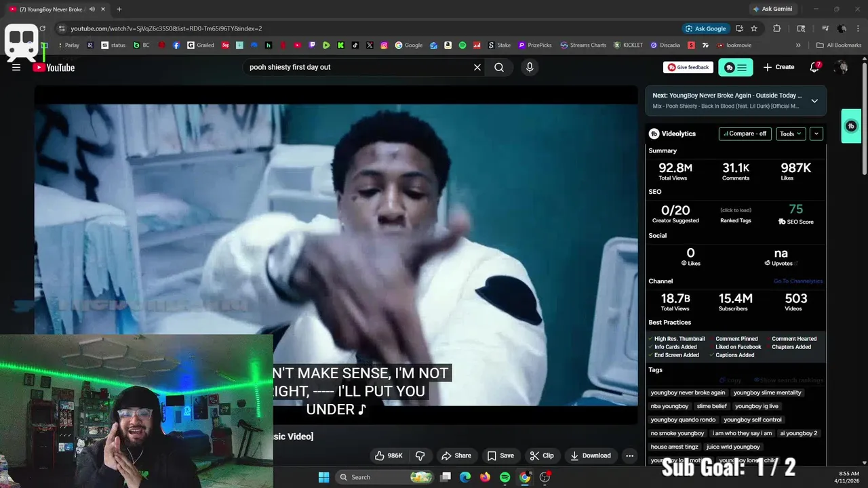Toggle Videolytics Compare off button

745,134
